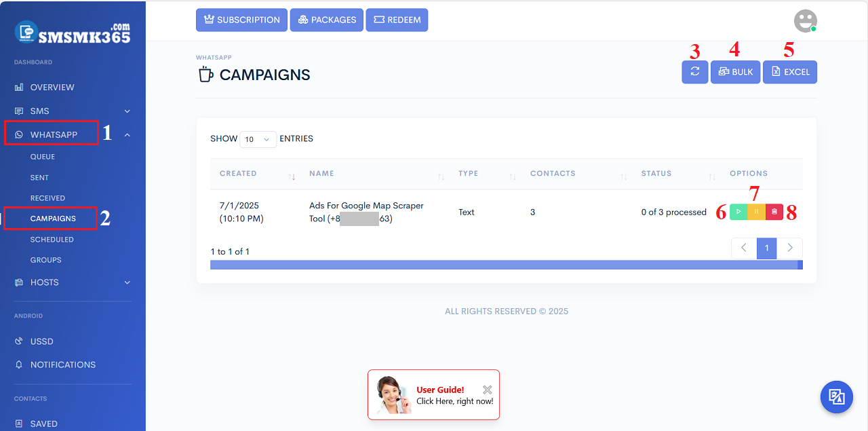Go to WhatsApp Campaigns page

coord(53,219)
